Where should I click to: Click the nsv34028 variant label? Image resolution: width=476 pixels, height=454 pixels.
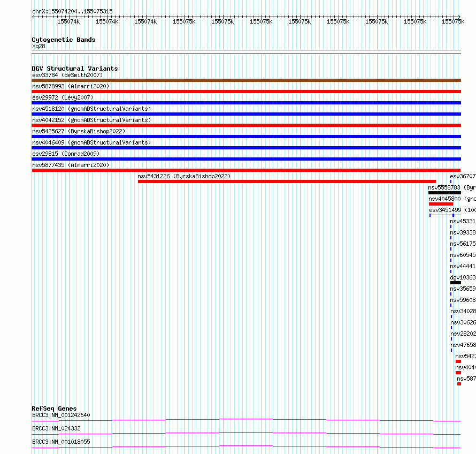pos(463,311)
